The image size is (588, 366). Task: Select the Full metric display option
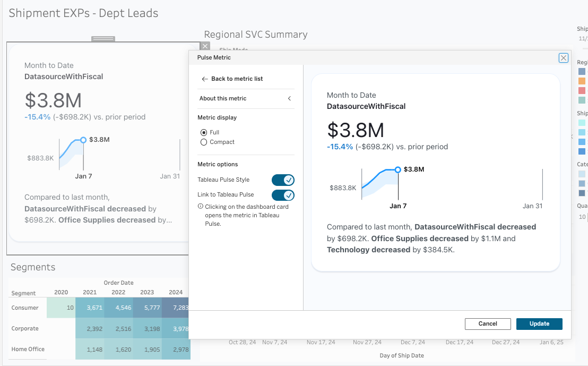pyautogui.click(x=204, y=132)
